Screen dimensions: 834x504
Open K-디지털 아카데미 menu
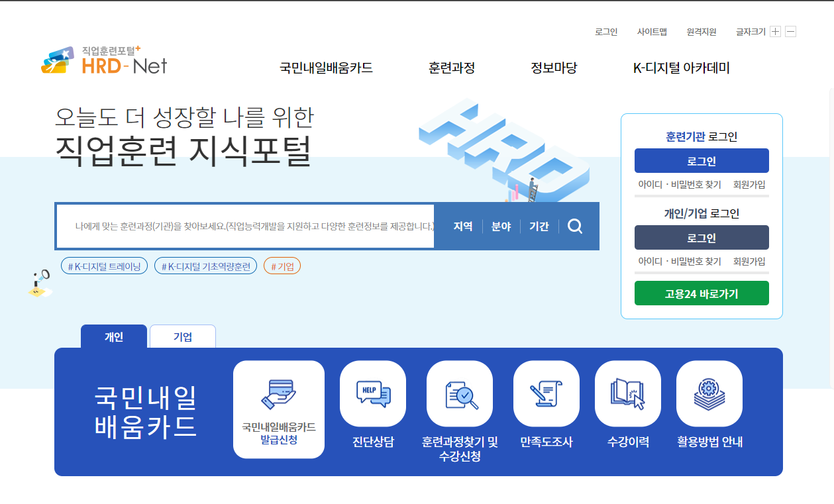pyautogui.click(x=682, y=68)
